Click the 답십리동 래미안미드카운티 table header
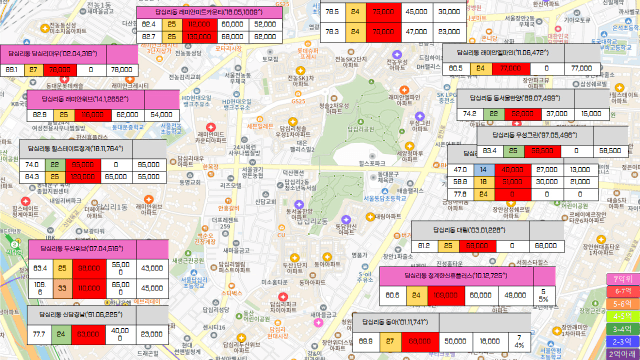640x360 pixels. 209,12
